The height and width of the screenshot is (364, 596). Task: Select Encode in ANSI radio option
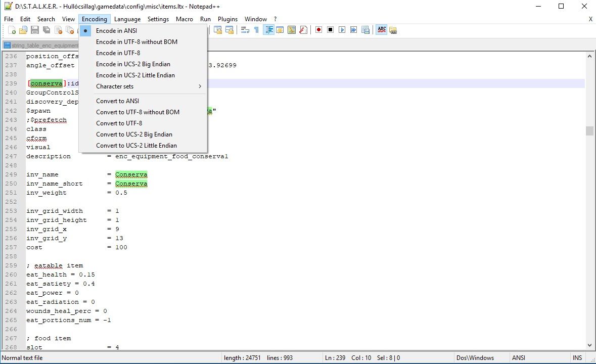coord(143,31)
